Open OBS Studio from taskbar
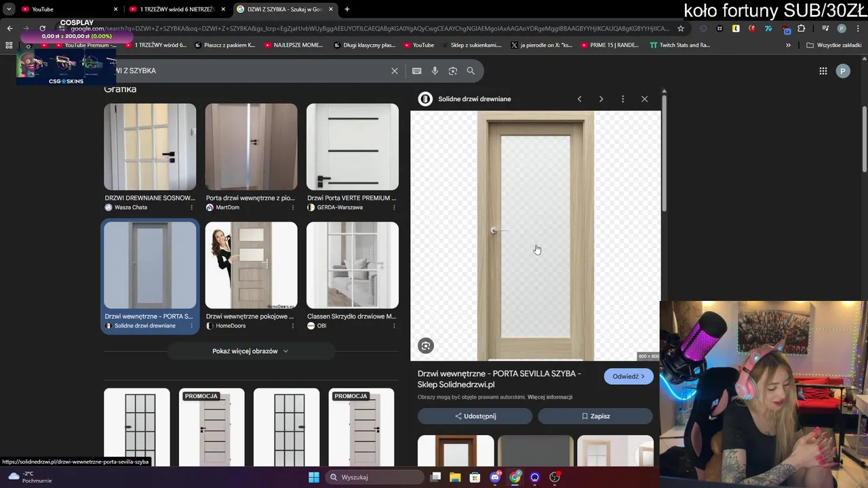Viewport: 868px width, 488px height. point(555,477)
